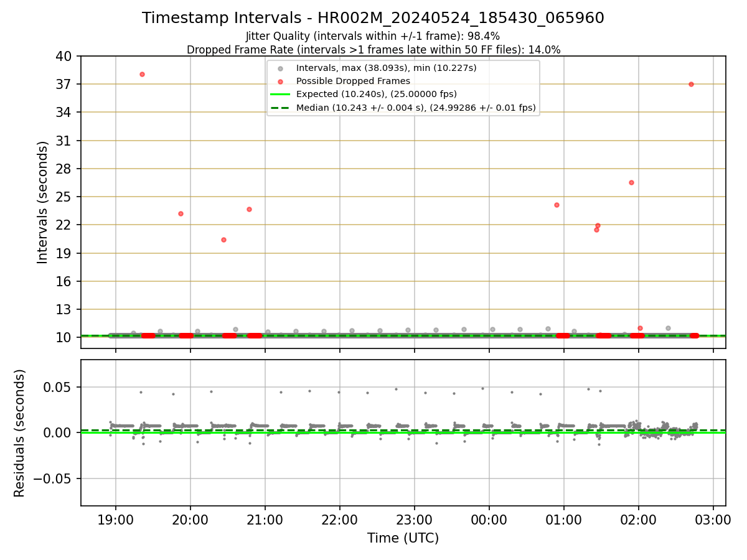Click the legend entry Intervals max 38.093s
The width and height of the screenshot is (747, 560).
click(386, 68)
